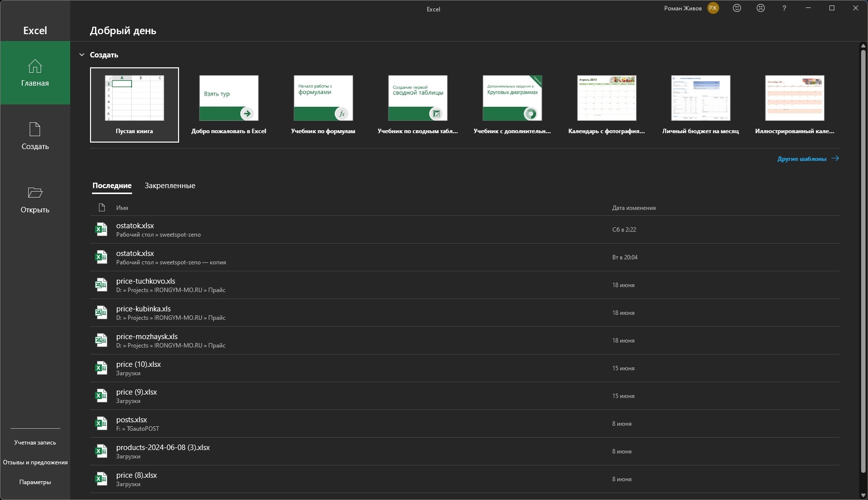The image size is (868, 500).
Task: Open ostatok.xlsx modified Сб в 2:22
Action: click(x=464, y=230)
